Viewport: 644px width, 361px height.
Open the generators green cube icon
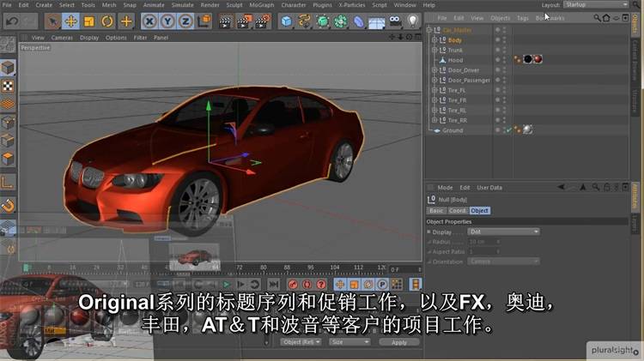point(323,21)
